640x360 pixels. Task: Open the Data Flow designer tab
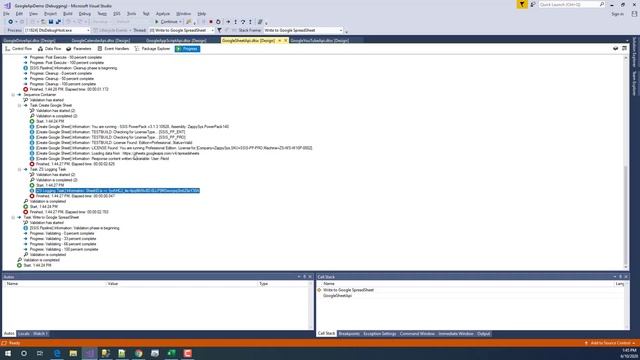[49, 49]
